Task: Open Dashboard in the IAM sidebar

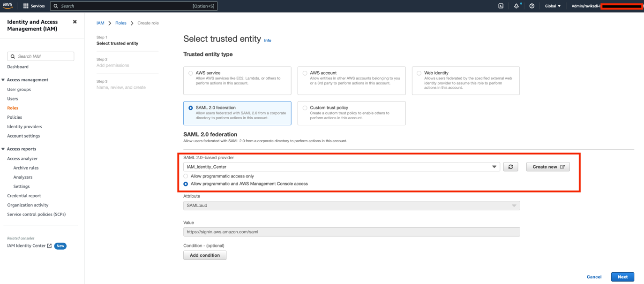Action: click(x=18, y=67)
